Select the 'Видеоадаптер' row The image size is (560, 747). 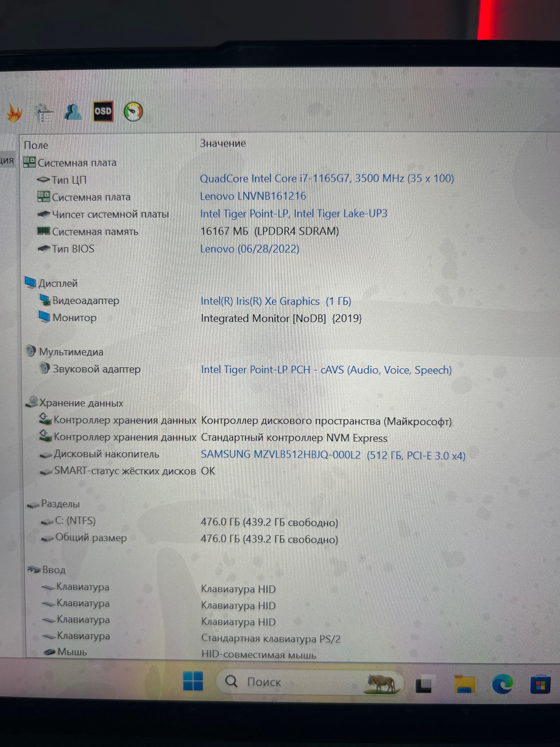pyautogui.click(x=79, y=301)
